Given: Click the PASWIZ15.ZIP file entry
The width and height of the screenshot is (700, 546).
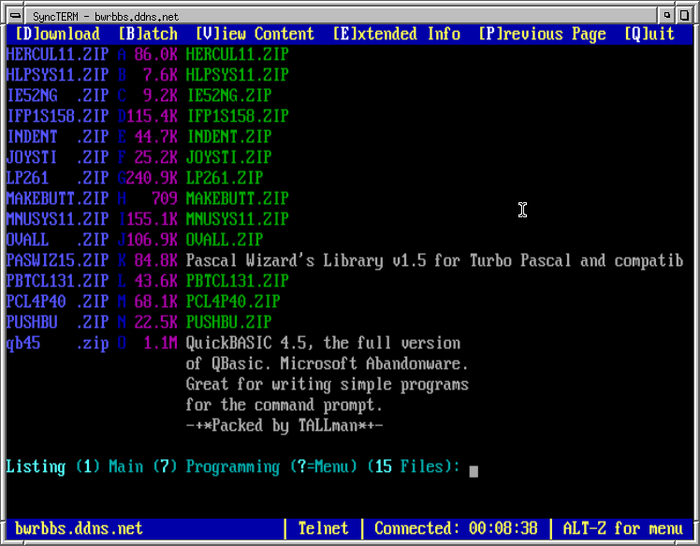Looking at the screenshot, I should [58, 260].
